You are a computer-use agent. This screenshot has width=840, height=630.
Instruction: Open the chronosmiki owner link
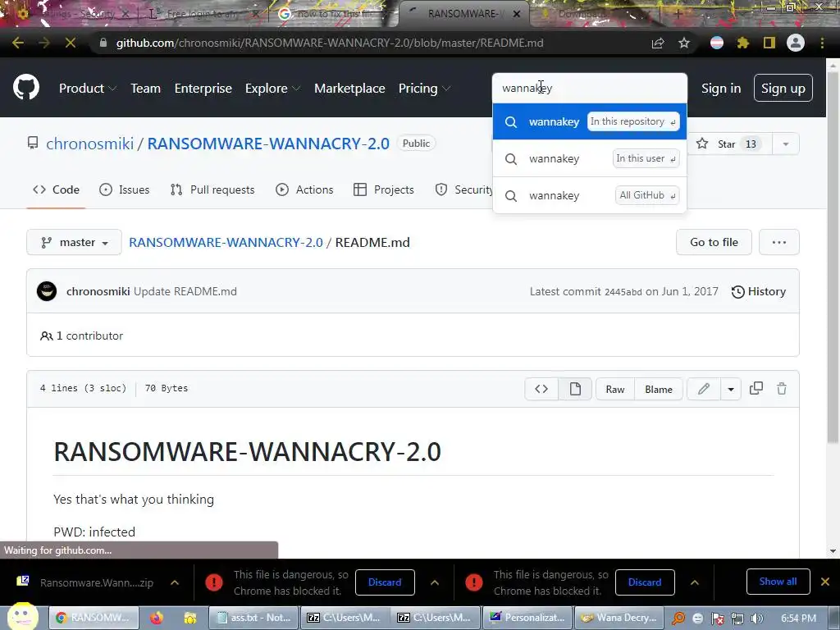(89, 144)
